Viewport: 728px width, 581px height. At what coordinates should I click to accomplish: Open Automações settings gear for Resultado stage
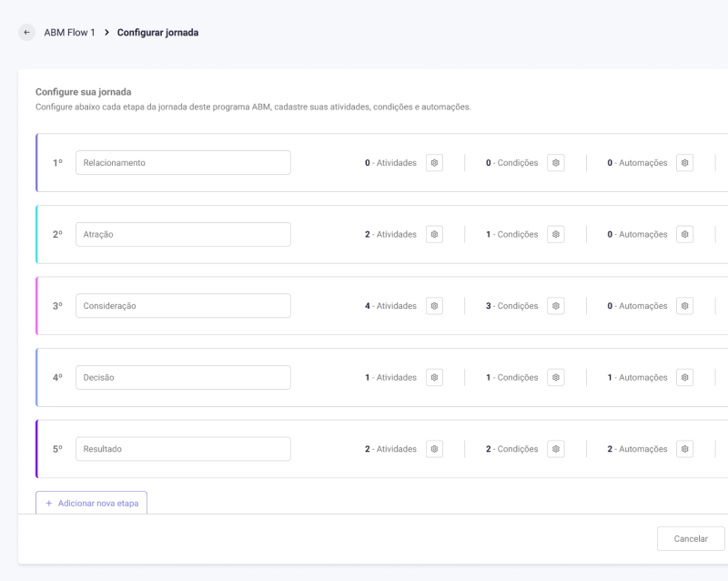coord(684,449)
